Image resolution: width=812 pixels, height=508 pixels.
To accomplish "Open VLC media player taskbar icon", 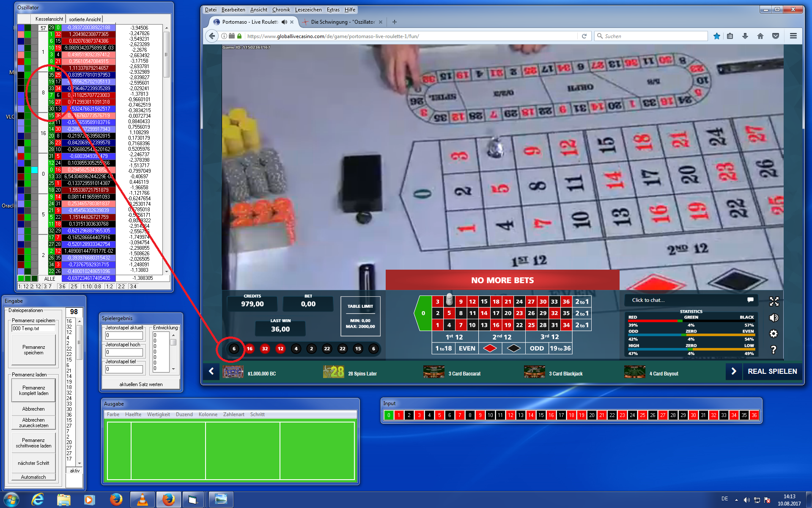I will (x=143, y=500).
